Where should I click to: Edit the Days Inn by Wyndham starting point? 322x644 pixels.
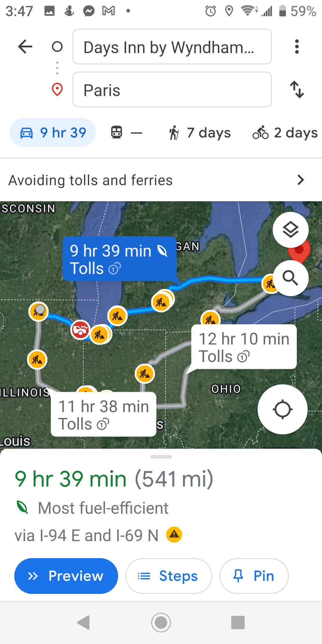(x=172, y=47)
